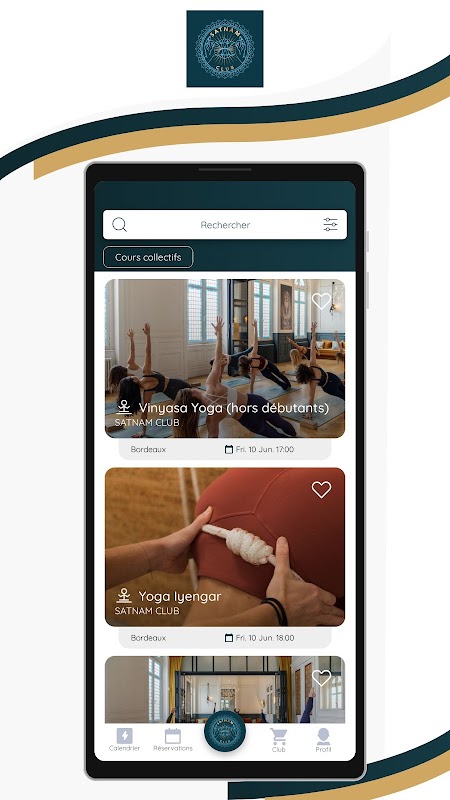The image size is (450, 800).
Task: Click the magnifying glass search icon
Action: 119,224
